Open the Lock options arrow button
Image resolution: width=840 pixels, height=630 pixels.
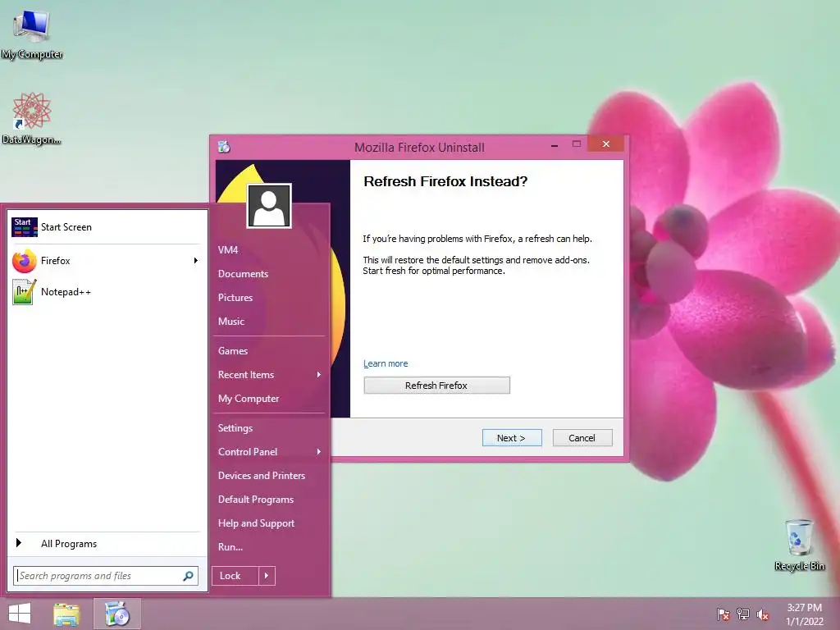(x=267, y=576)
